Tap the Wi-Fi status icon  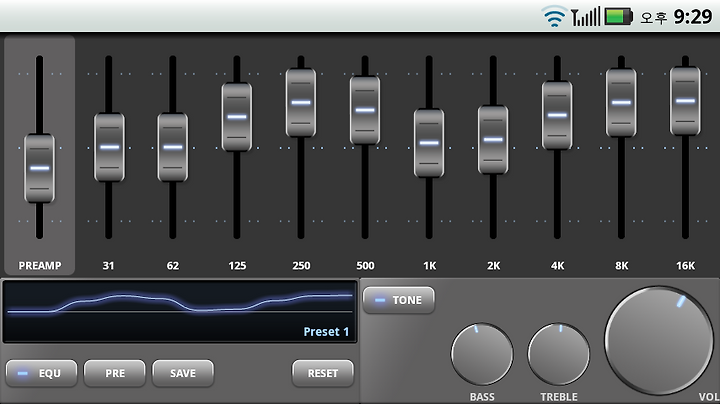coord(554,17)
